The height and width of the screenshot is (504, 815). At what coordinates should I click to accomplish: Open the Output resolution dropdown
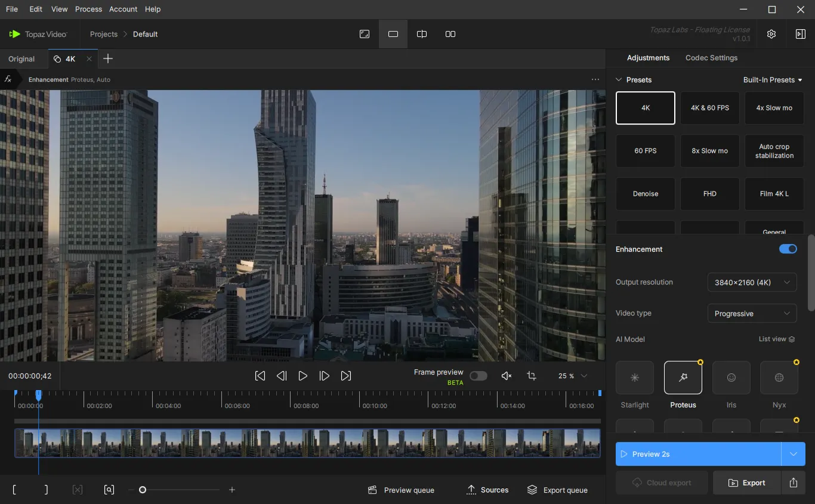click(752, 283)
